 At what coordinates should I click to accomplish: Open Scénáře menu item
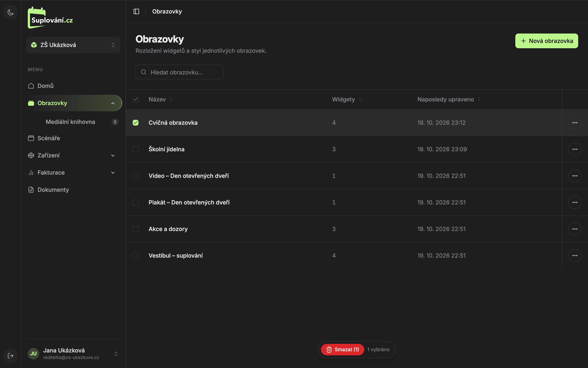click(x=73, y=138)
